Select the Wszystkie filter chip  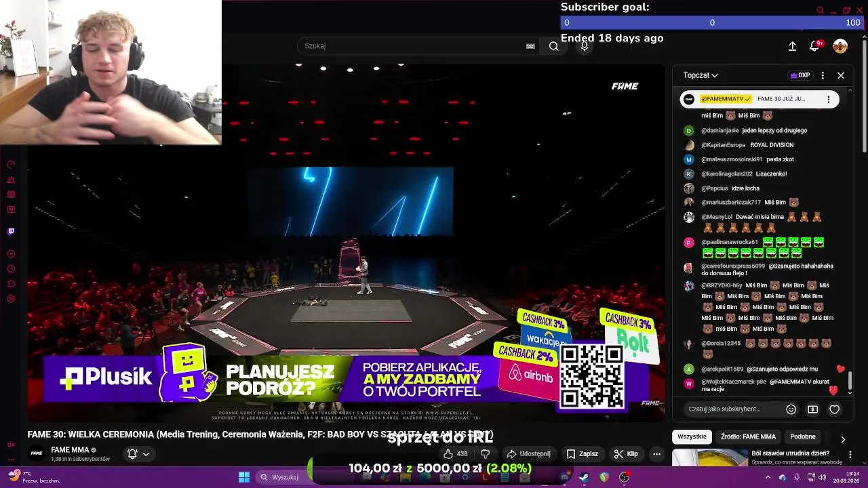coord(692,436)
